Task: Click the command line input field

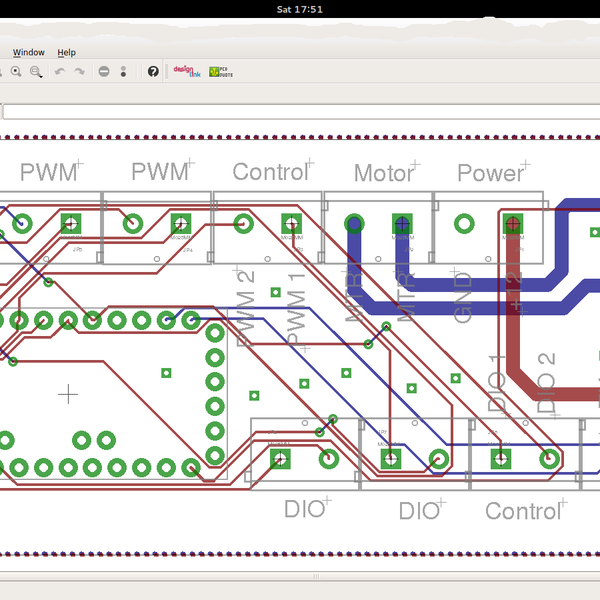Action: pyautogui.click(x=301, y=112)
